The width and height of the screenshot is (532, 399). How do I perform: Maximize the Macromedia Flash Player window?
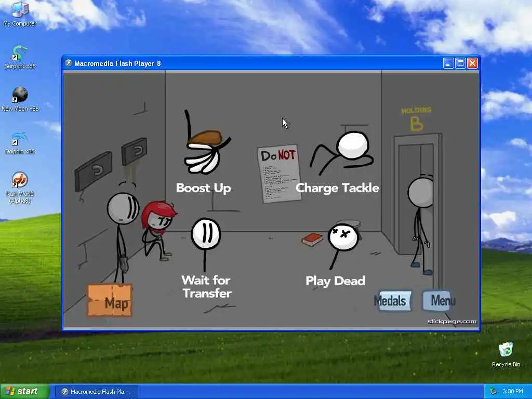[460, 63]
